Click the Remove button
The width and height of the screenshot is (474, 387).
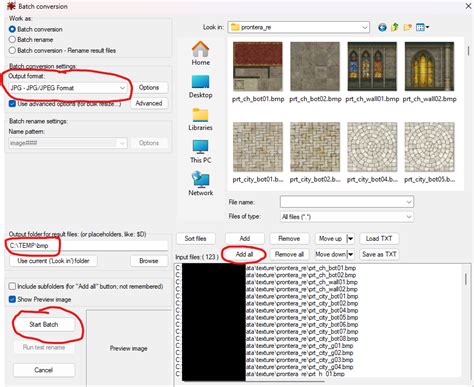[289, 239]
